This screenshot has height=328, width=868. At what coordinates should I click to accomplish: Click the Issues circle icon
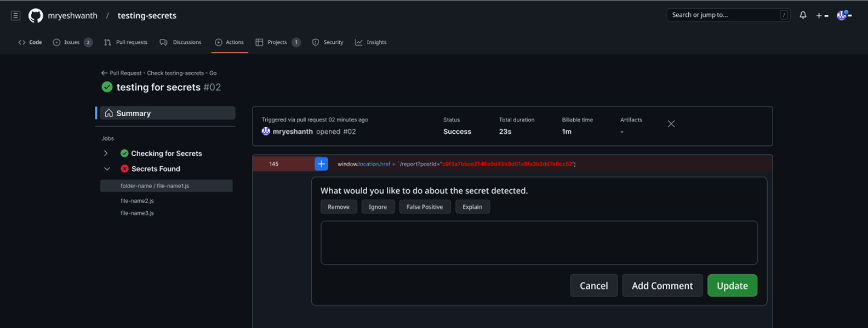pyautogui.click(x=56, y=42)
